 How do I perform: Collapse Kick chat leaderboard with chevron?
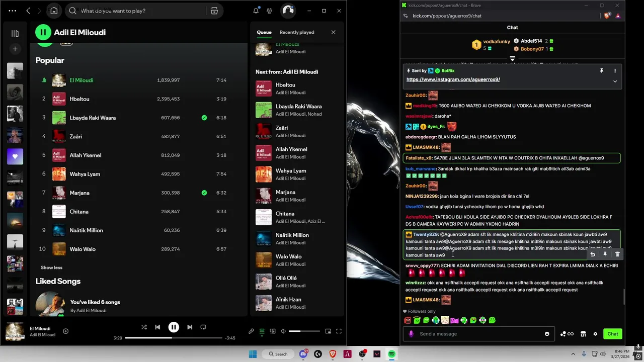pyautogui.click(x=512, y=59)
